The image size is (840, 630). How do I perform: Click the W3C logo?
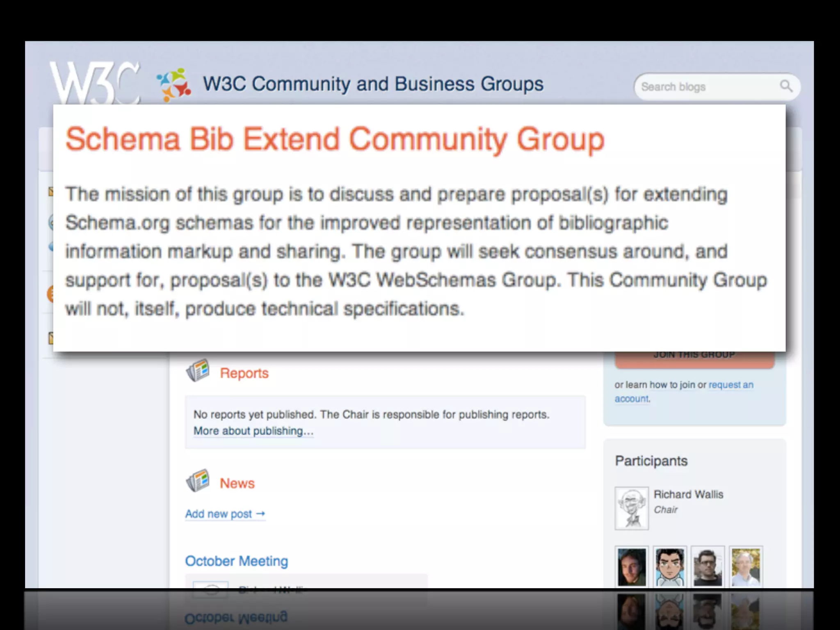95,82
